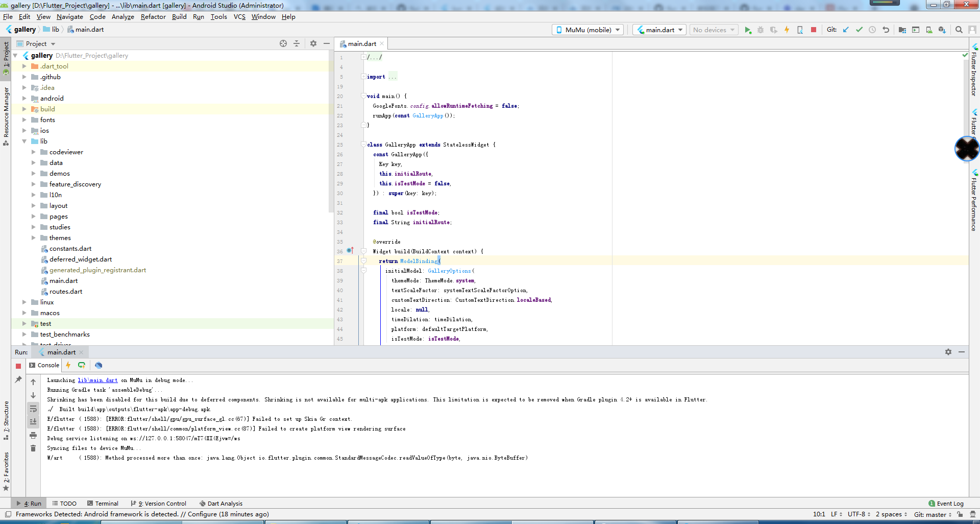The height and width of the screenshot is (524, 980).
Task: Run the app with the green play icon
Action: 748,30
